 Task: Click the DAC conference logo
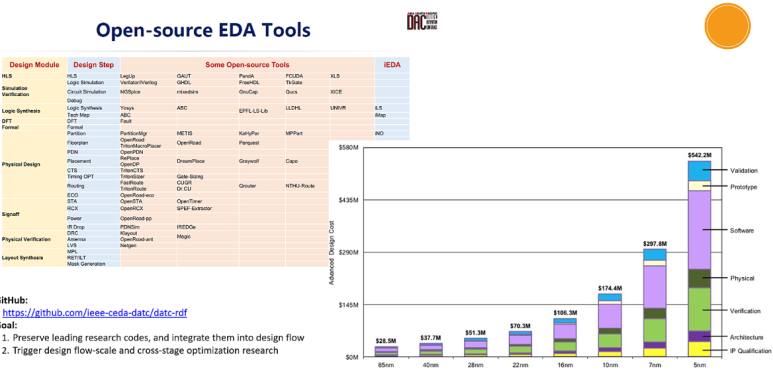click(422, 21)
